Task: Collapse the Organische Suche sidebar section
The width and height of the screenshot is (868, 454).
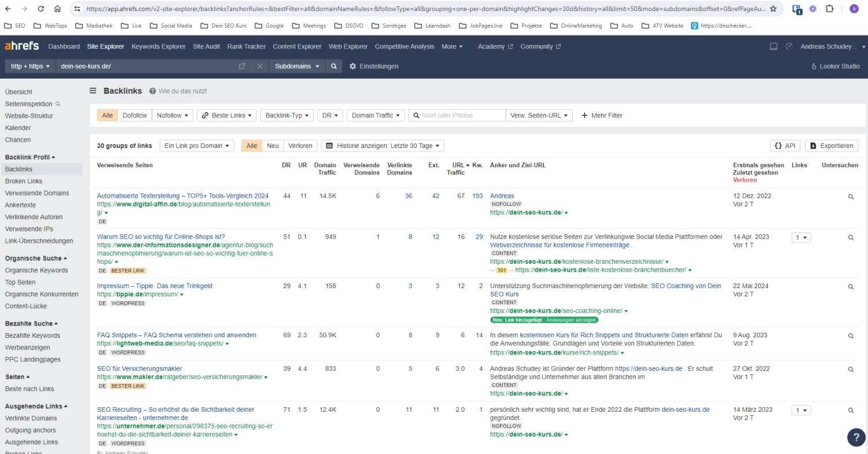Action: point(36,259)
